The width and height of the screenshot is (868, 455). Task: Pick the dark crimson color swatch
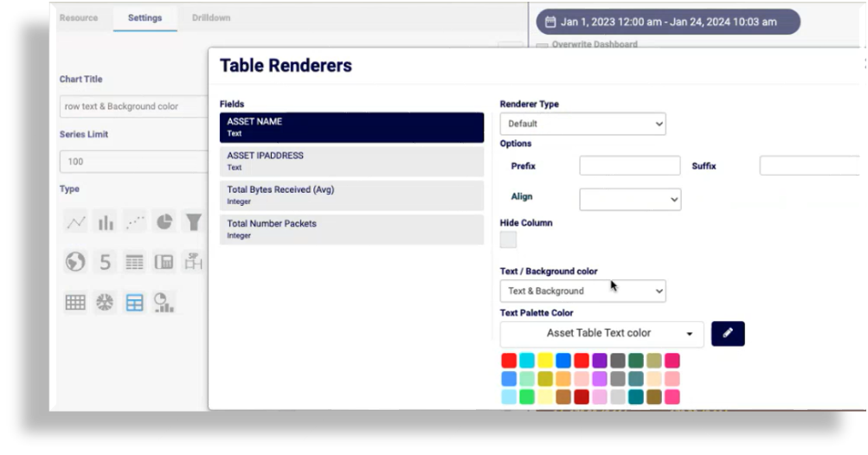tap(582, 397)
